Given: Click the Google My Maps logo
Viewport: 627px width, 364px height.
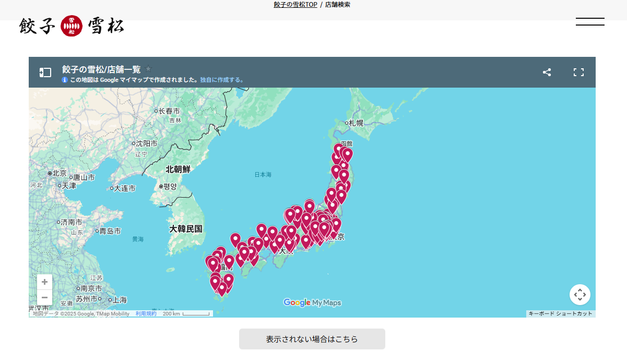Looking at the screenshot, I should pos(312,302).
